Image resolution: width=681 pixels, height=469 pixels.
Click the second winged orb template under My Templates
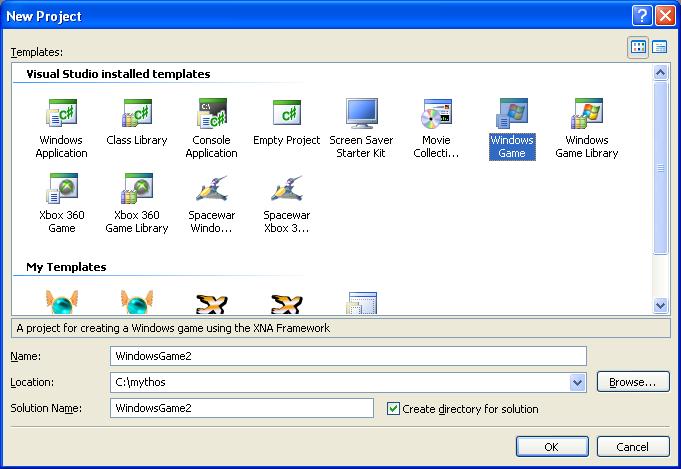tap(137, 302)
